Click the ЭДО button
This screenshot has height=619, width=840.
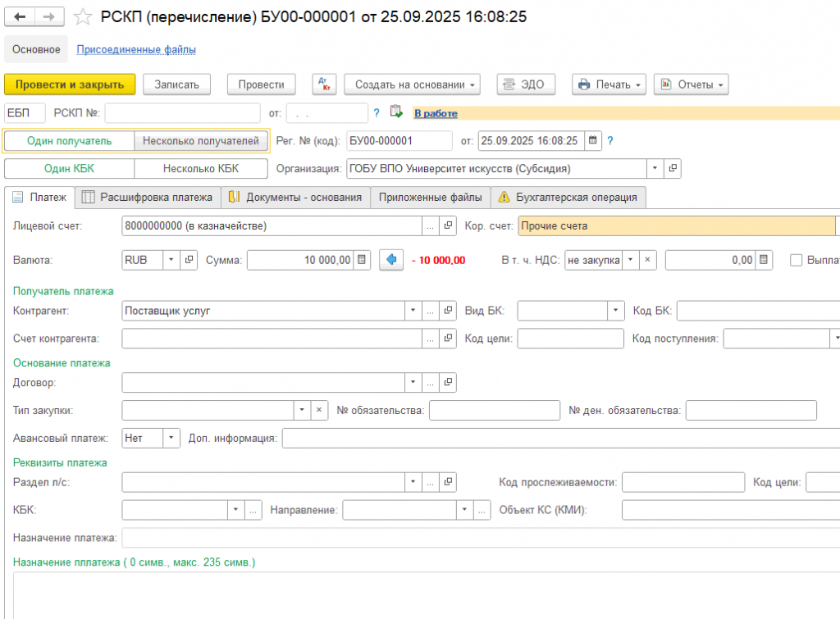(526, 84)
